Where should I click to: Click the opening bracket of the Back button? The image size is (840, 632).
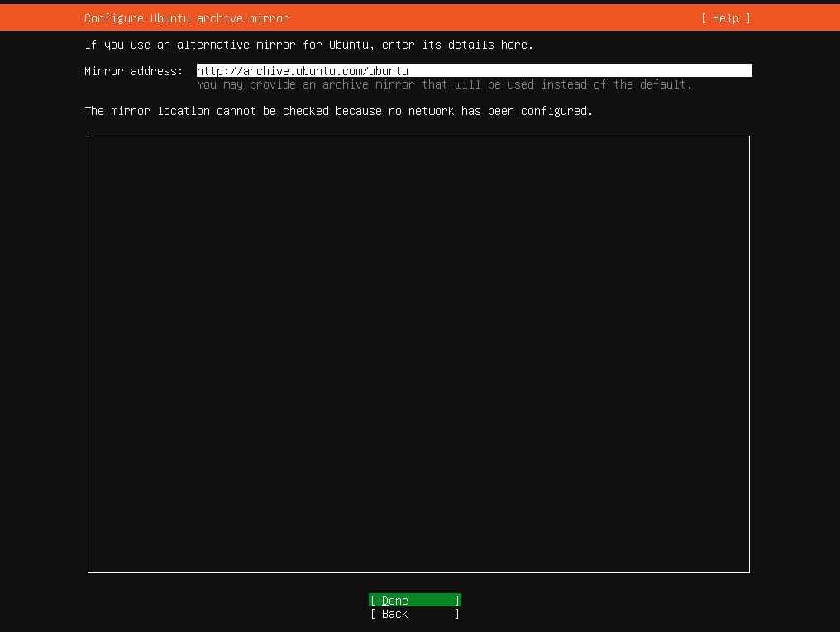pos(373,614)
